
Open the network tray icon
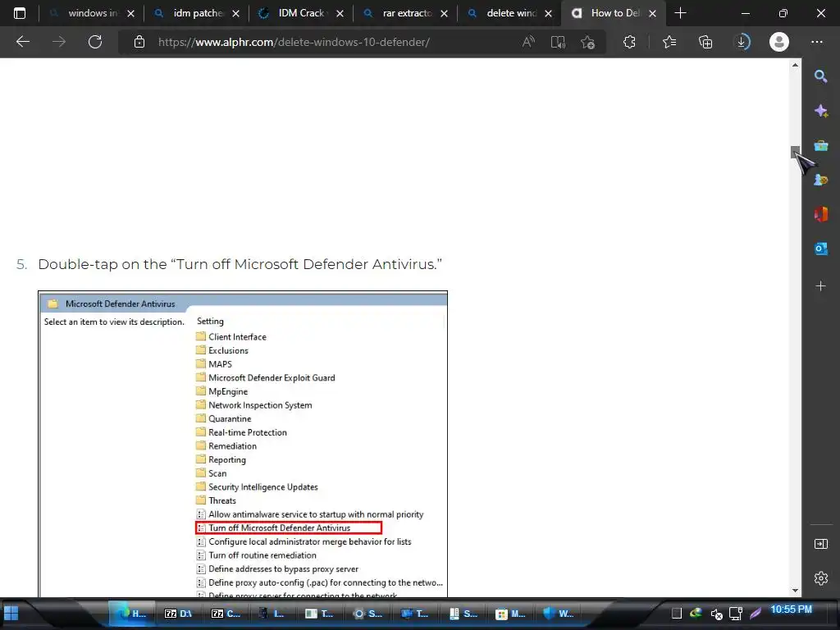(736, 614)
